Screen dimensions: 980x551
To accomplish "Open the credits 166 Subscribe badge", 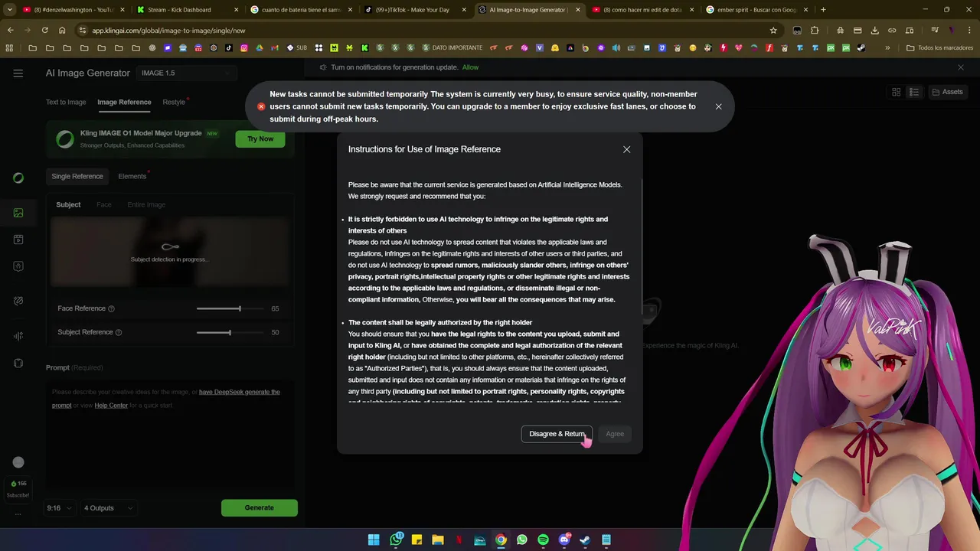I will coord(18,489).
